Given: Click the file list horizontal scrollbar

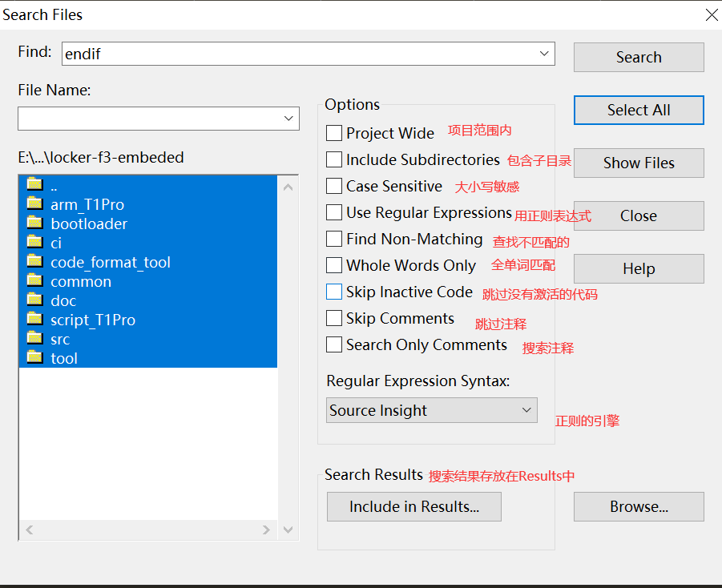Looking at the screenshot, I should click(148, 530).
